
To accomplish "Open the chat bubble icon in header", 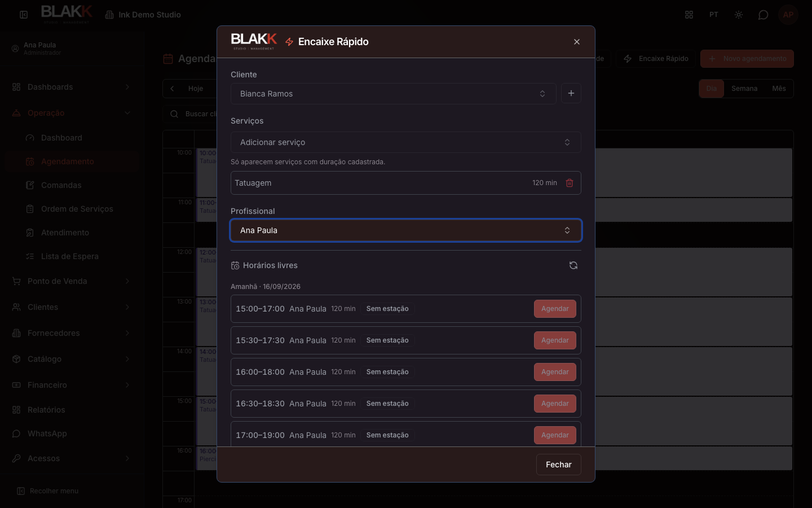I will click(x=764, y=15).
